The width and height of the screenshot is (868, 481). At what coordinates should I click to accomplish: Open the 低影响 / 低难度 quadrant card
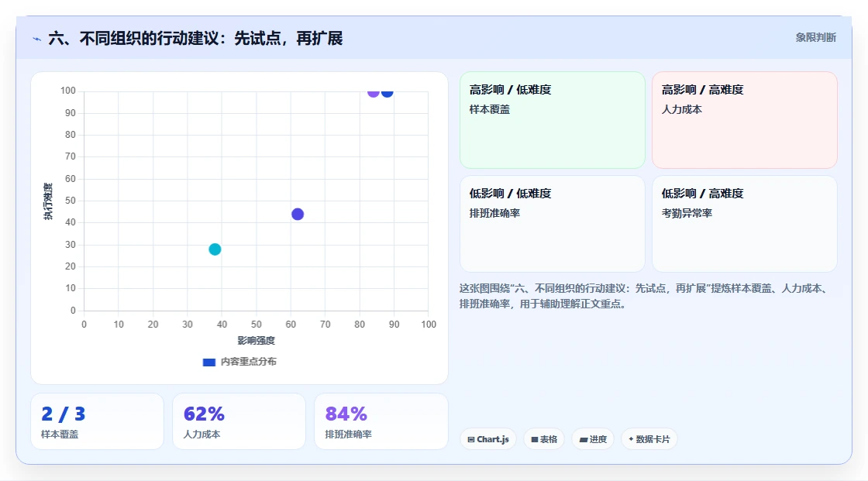coord(552,224)
